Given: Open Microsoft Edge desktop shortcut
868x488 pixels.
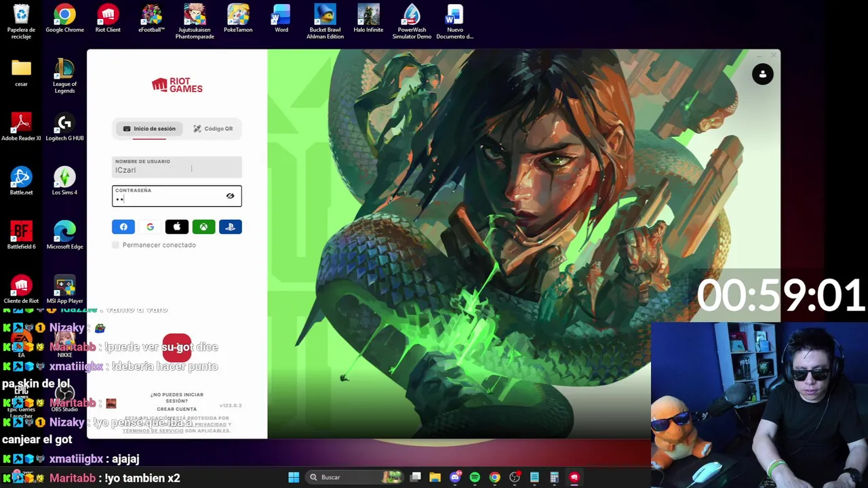Looking at the screenshot, I should point(64,235).
